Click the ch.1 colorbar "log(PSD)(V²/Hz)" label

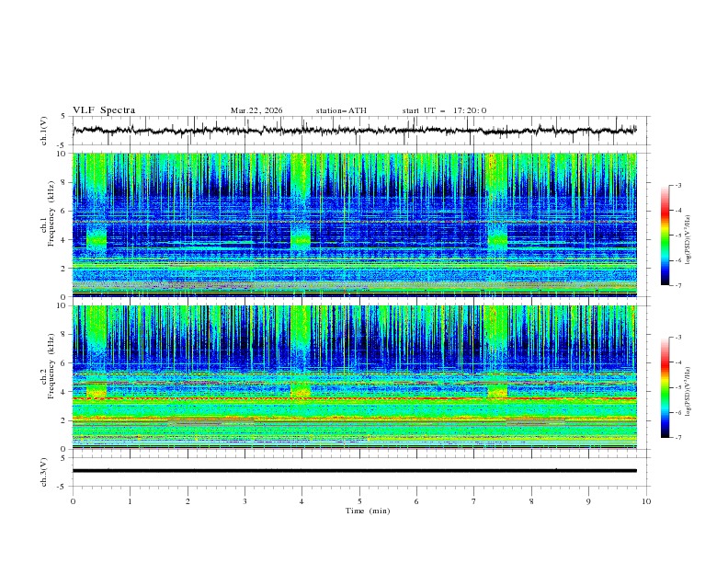click(688, 240)
